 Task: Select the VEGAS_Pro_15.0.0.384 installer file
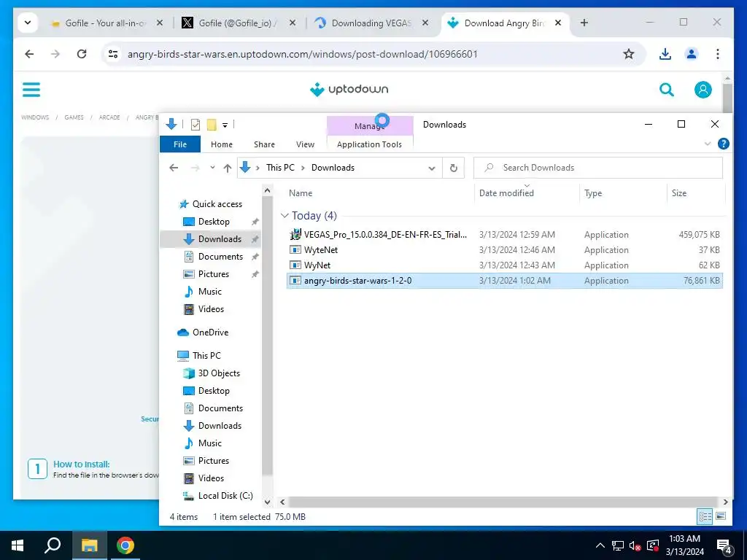tap(505, 234)
